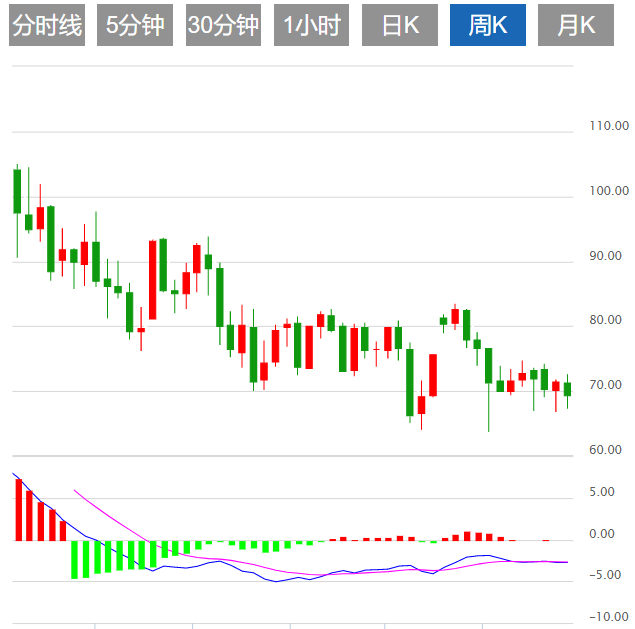
Task: Click the 0.00 MACD axis label
Action: point(602,534)
